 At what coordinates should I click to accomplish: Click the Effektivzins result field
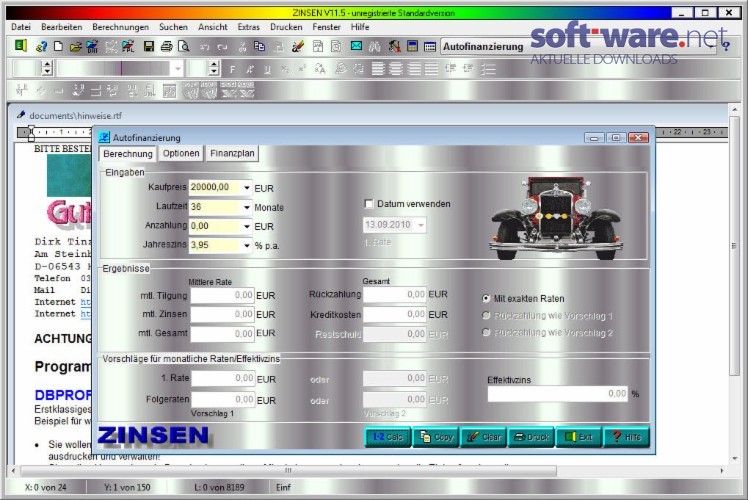tap(557, 394)
